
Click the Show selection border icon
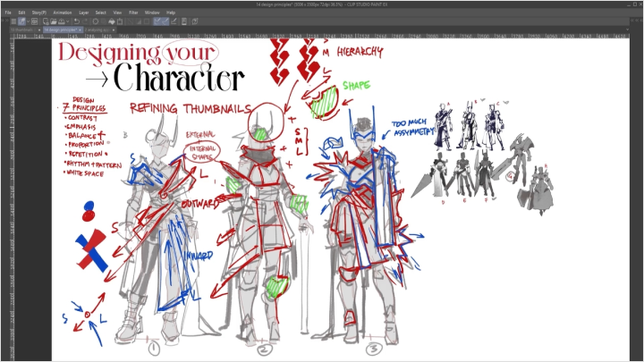click(x=147, y=21)
